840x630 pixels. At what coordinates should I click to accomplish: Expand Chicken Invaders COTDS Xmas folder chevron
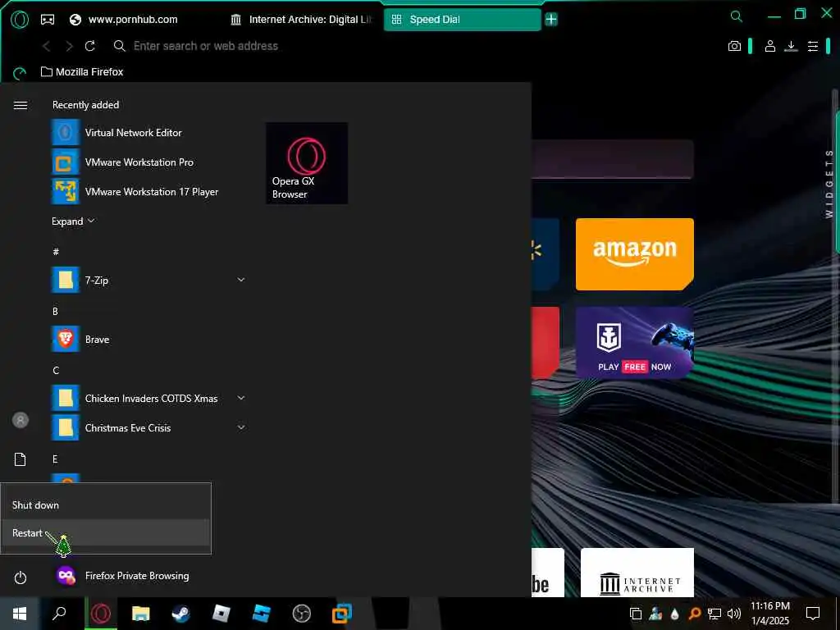coord(241,398)
